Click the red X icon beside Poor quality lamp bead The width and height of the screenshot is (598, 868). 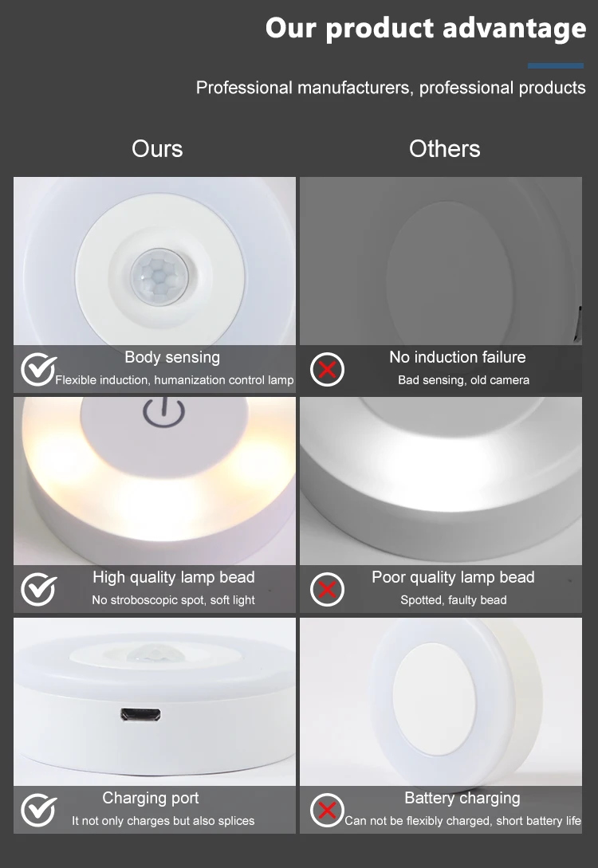(x=327, y=589)
